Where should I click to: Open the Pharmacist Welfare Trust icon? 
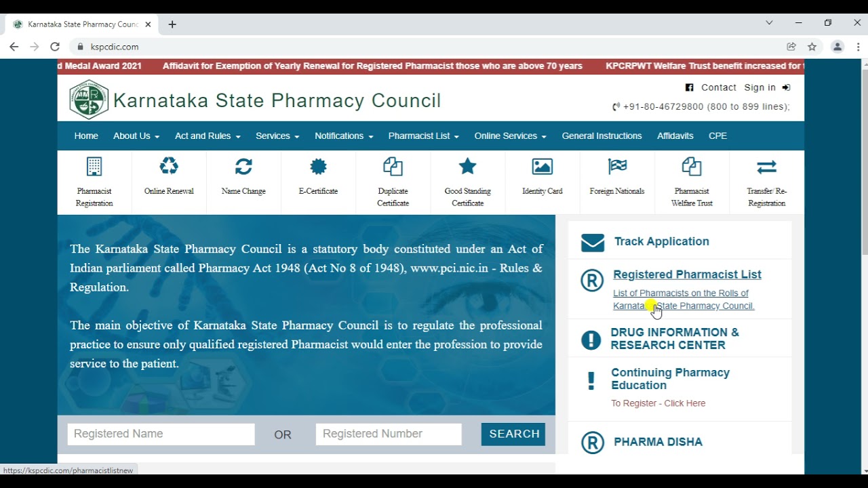coord(692,167)
